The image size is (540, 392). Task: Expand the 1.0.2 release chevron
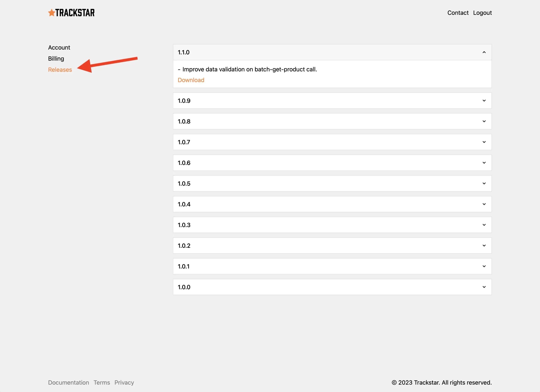[484, 246]
